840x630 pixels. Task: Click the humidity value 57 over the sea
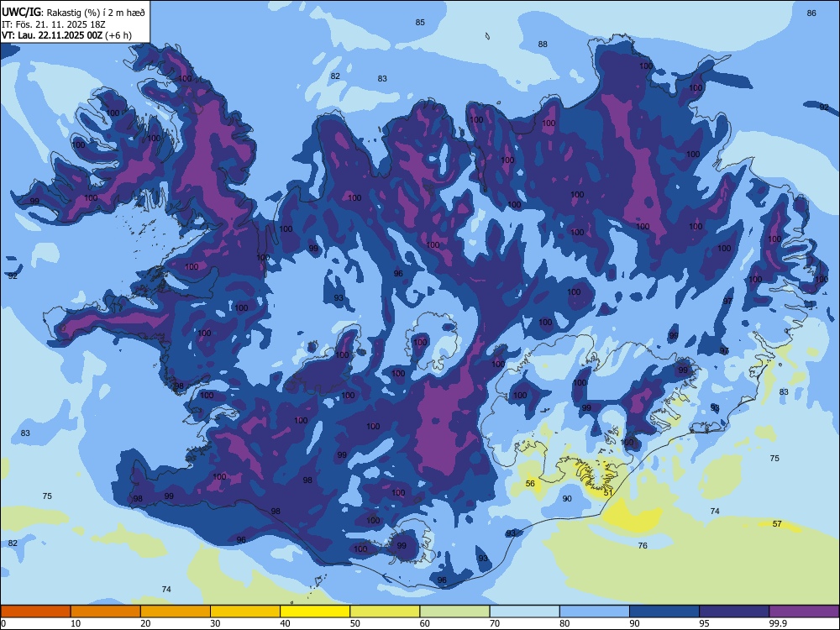pos(777,524)
